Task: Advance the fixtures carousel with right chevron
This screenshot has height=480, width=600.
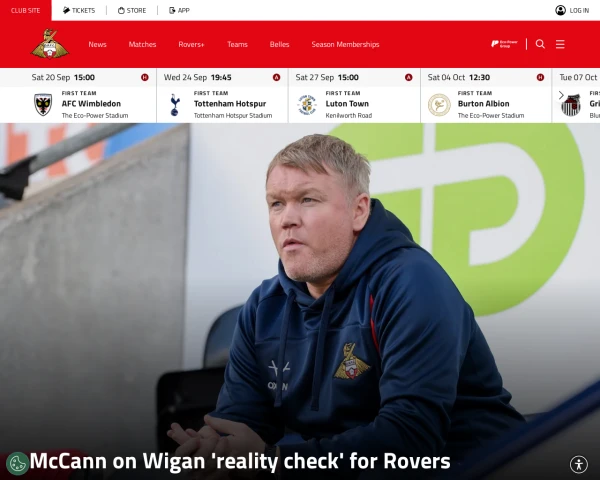Action: [x=561, y=95]
